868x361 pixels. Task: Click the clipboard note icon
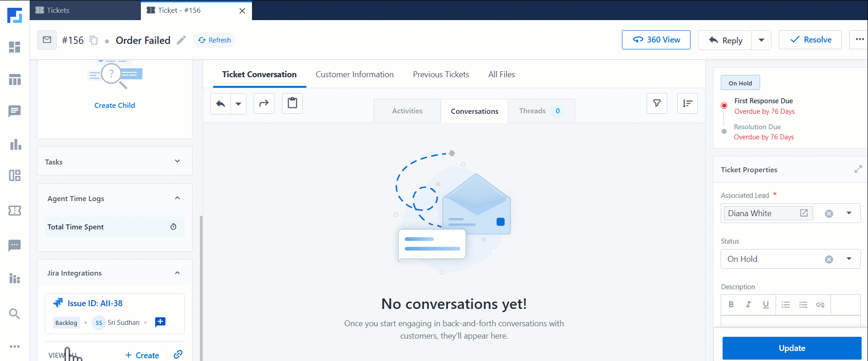pyautogui.click(x=292, y=104)
